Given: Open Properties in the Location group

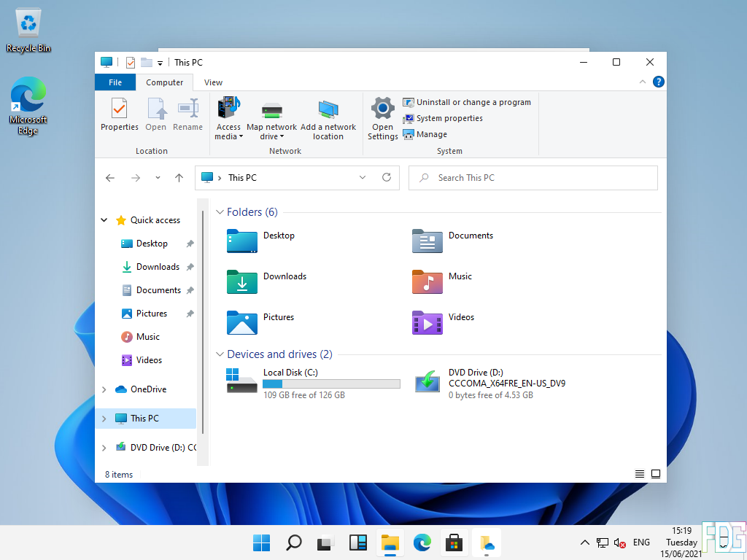Looking at the screenshot, I should (x=119, y=114).
